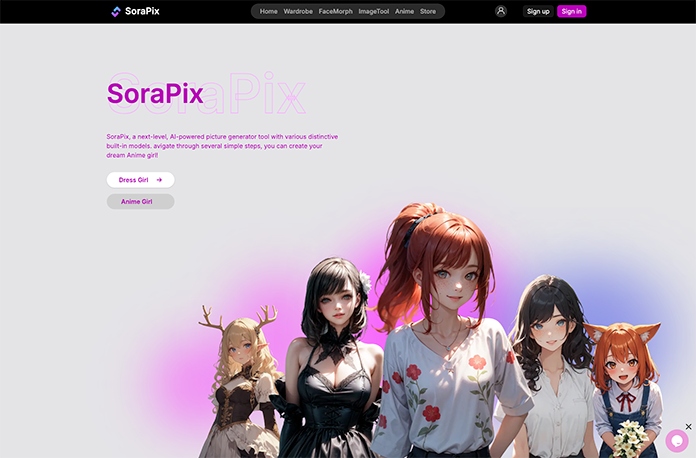Open the ImageTool menu item
Viewport: 696px width, 458px height.
[x=374, y=12]
